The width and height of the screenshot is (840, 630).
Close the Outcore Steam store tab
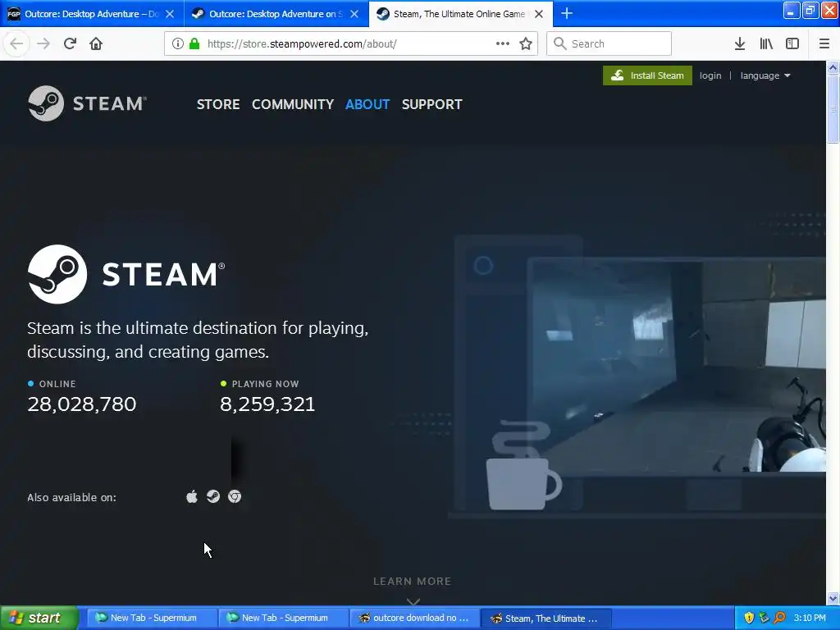(x=354, y=14)
